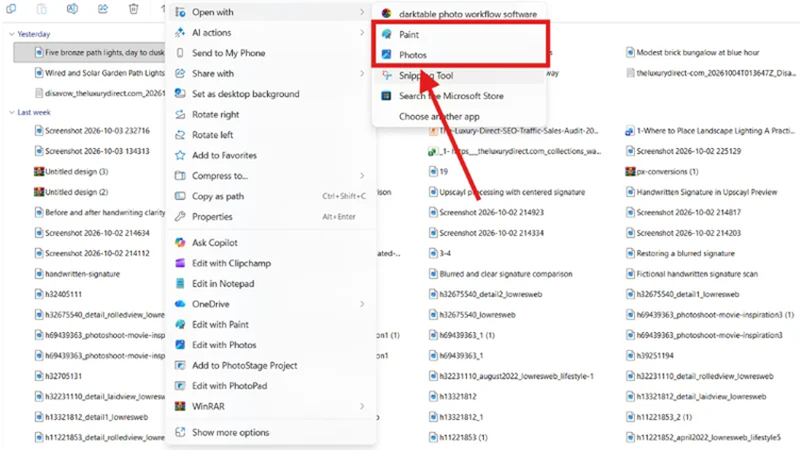Click the Rotate right icon

coord(180,114)
